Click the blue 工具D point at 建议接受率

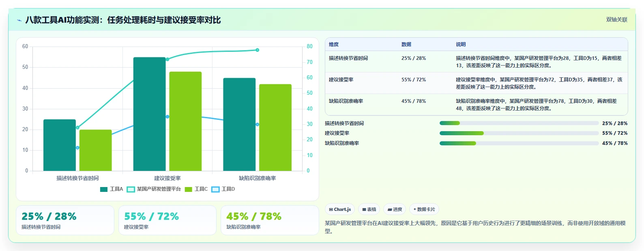(x=167, y=117)
